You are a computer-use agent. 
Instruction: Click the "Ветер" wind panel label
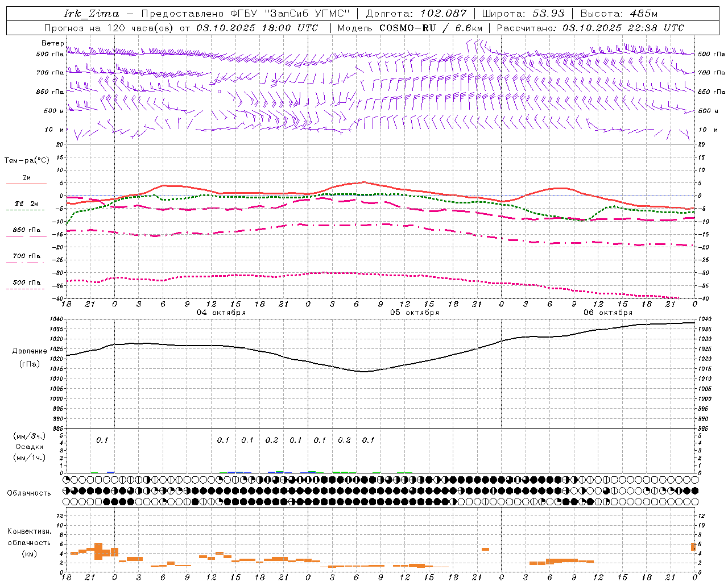[52, 43]
